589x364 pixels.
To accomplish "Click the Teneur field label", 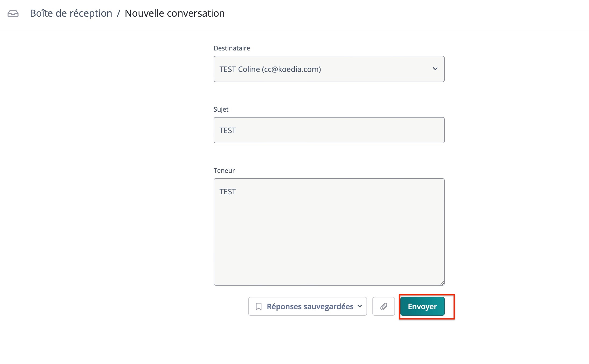I will (x=224, y=171).
